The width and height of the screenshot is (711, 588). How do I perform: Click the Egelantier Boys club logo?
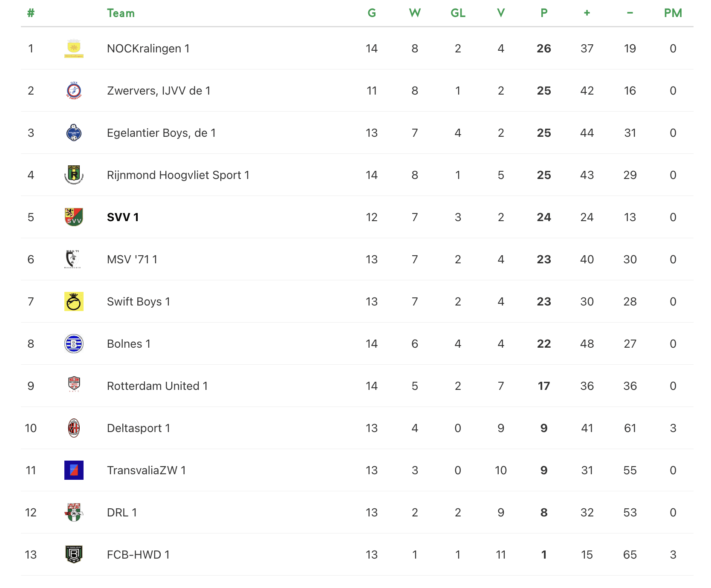[x=74, y=133]
